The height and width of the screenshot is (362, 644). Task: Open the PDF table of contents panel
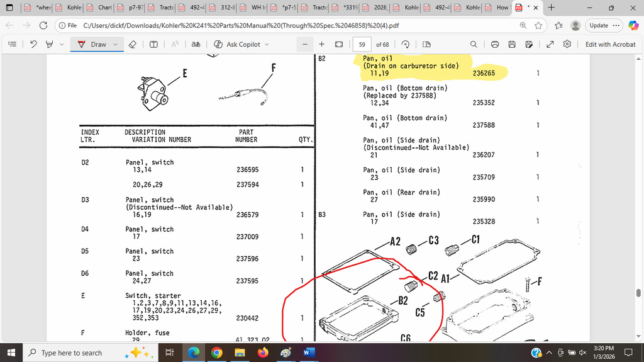click(13, 44)
